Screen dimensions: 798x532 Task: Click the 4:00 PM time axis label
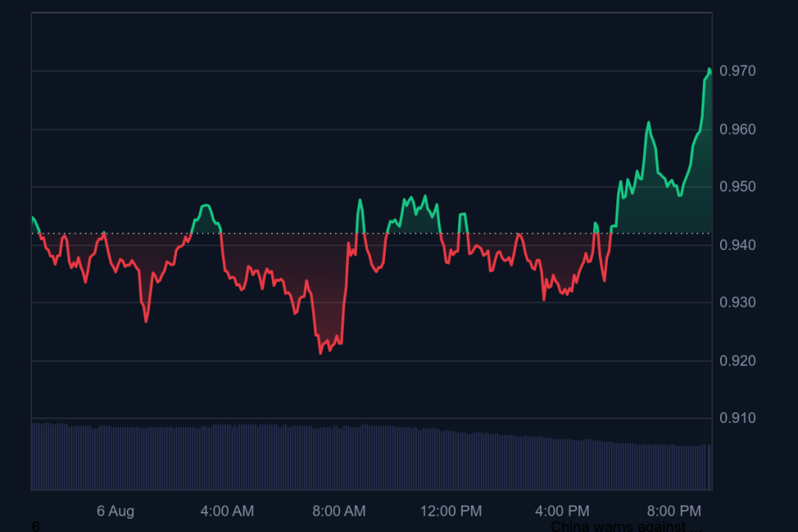coord(563,512)
